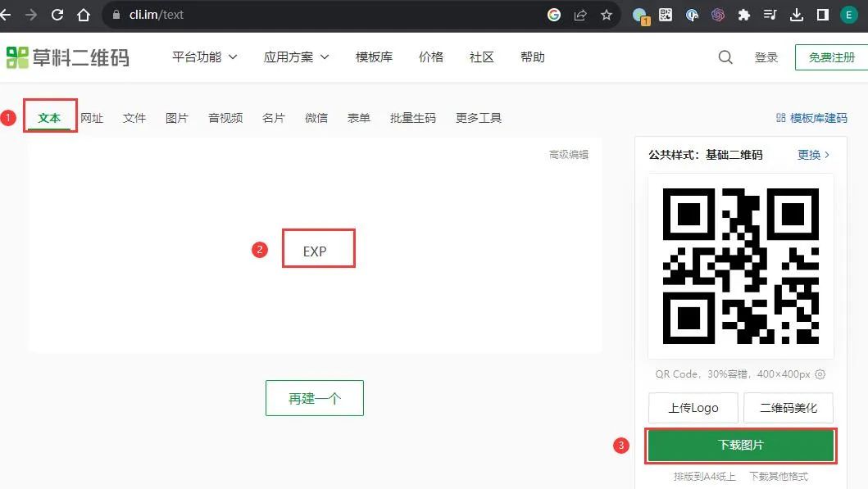
Task: Click the extension icon with orange badge
Action: point(640,16)
